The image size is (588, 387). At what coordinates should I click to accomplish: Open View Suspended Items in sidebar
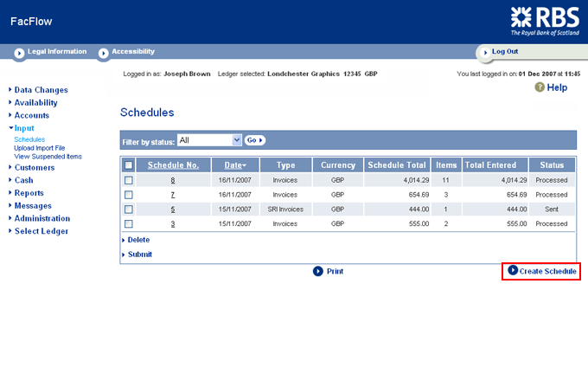(48, 157)
